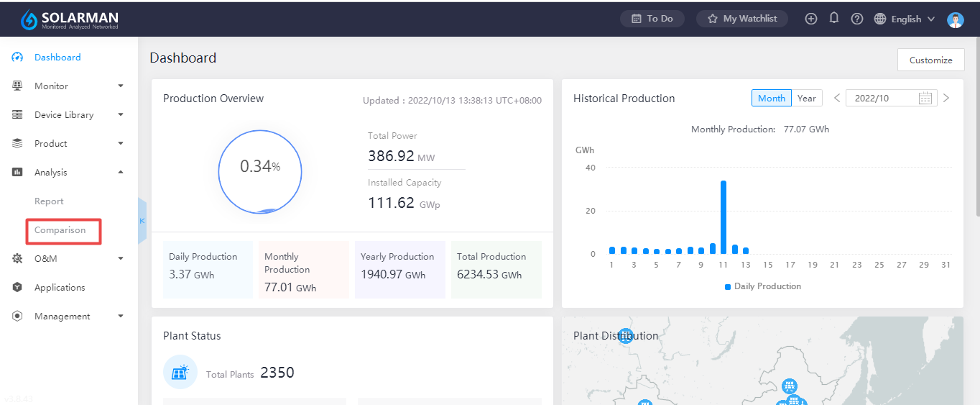Viewport: 980px width, 405px height.
Task: Open Monitor menu item
Action: 51,86
